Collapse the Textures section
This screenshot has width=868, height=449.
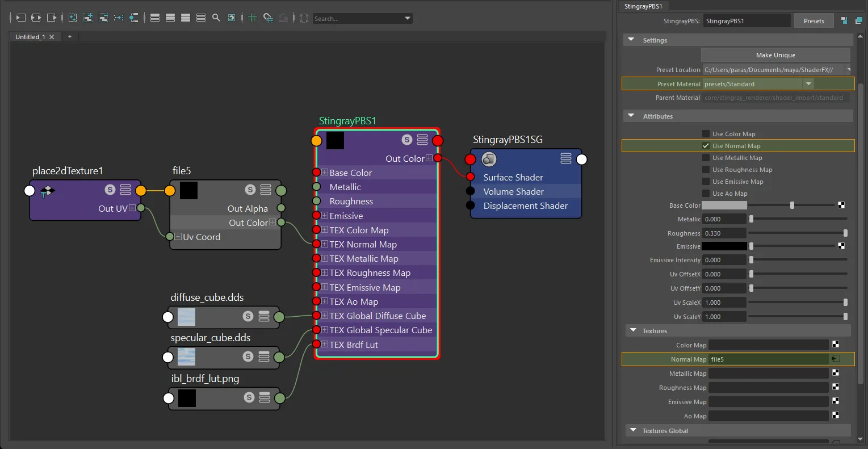pyautogui.click(x=633, y=330)
